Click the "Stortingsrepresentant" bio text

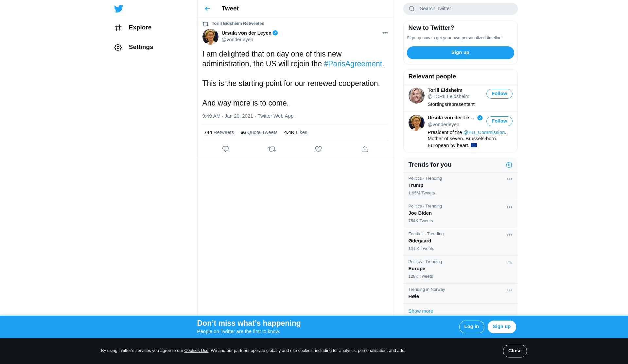click(451, 104)
